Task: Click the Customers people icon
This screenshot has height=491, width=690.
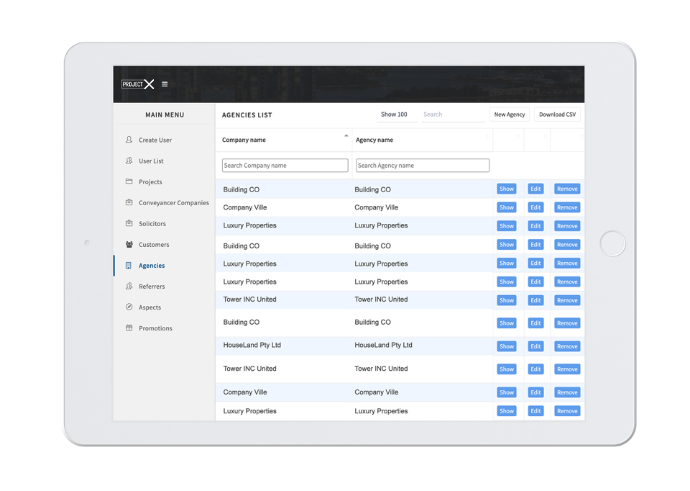Action: coord(129,244)
